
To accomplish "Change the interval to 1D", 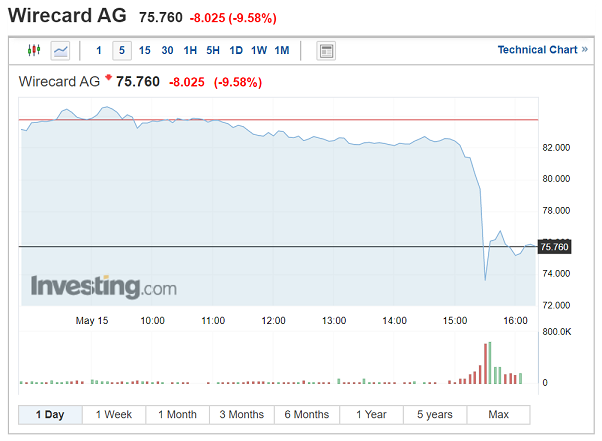I will (x=236, y=50).
